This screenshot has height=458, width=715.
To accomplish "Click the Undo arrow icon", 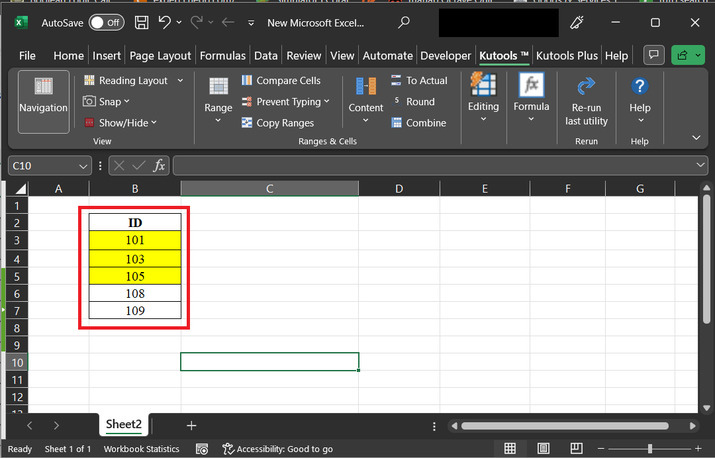I will point(166,21).
